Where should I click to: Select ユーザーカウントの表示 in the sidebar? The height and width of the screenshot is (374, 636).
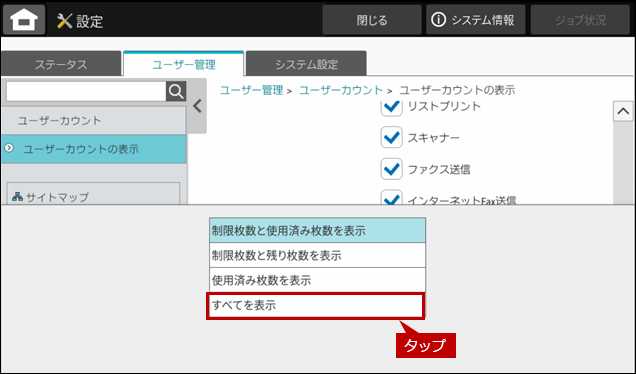click(x=93, y=149)
